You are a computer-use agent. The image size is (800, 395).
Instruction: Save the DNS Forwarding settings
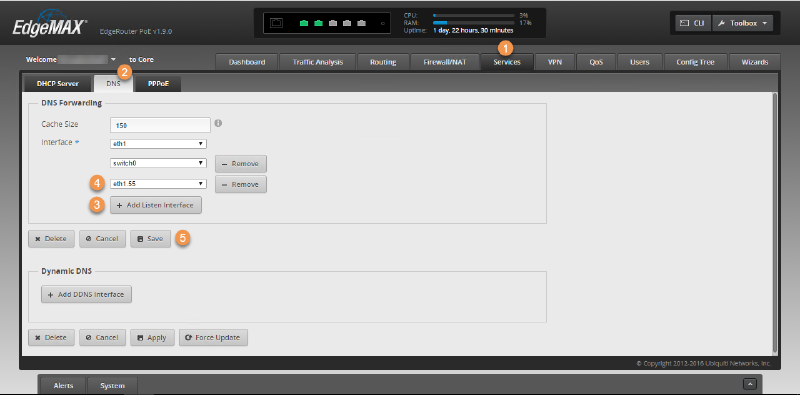[x=151, y=238]
